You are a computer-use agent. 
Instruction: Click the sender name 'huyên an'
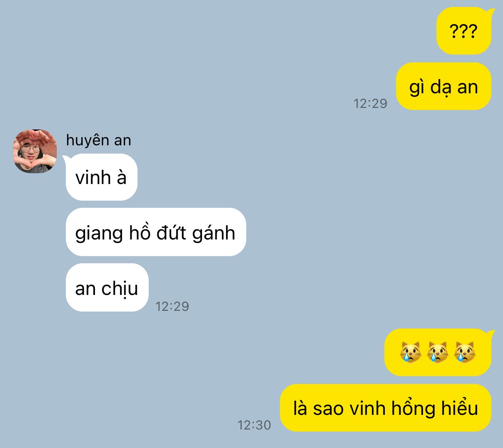point(98,140)
